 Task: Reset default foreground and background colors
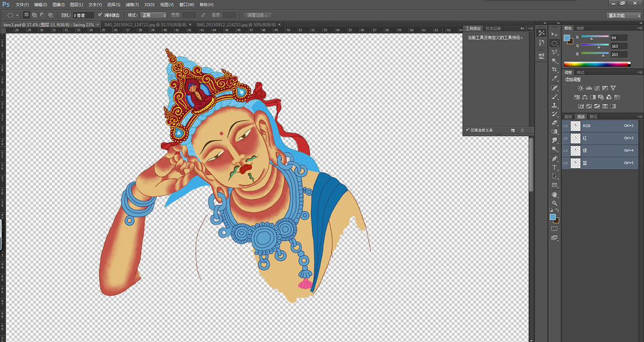[x=552, y=210]
